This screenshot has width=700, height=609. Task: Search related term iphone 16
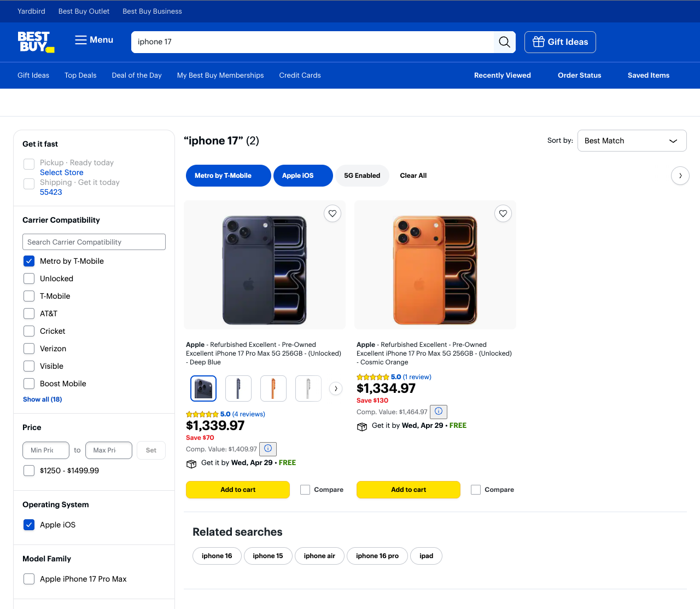tap(217, 556)
